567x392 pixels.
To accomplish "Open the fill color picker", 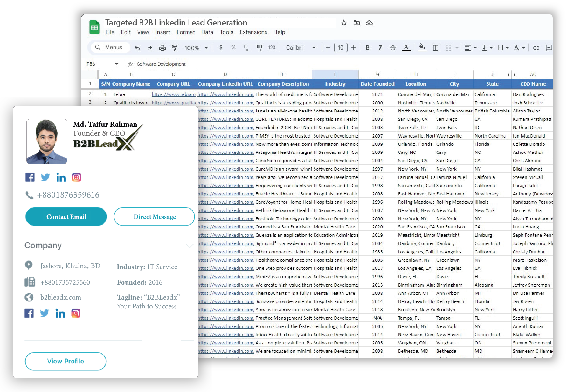I will point(422,47).
